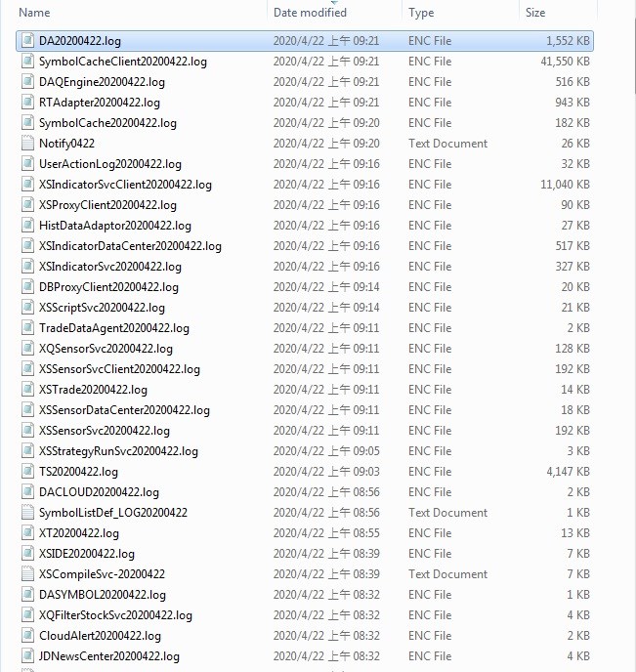This screenshot has width=636, height=672.
Task: Click the Notify0422 text document icon
Action: 27,144
